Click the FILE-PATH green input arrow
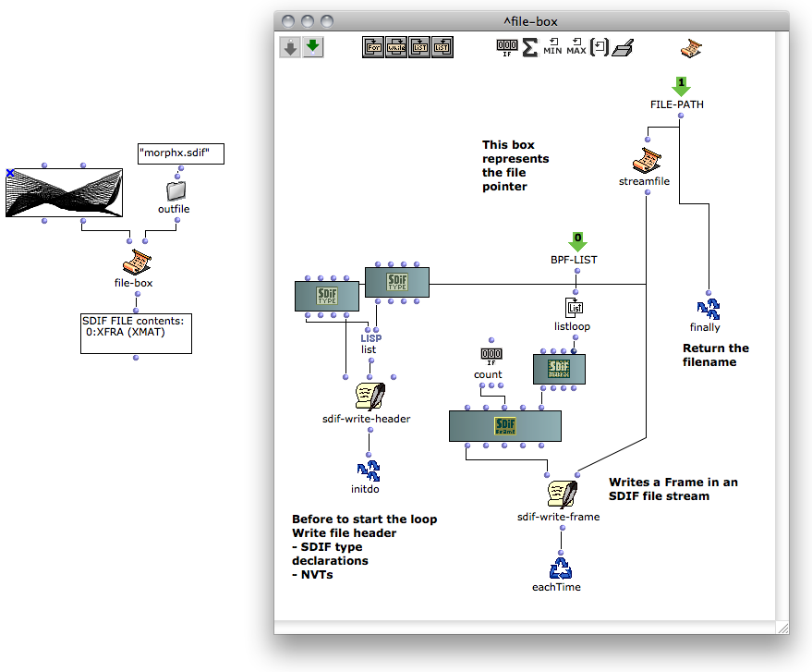This screenshot has width=812, height=672. 681,85
